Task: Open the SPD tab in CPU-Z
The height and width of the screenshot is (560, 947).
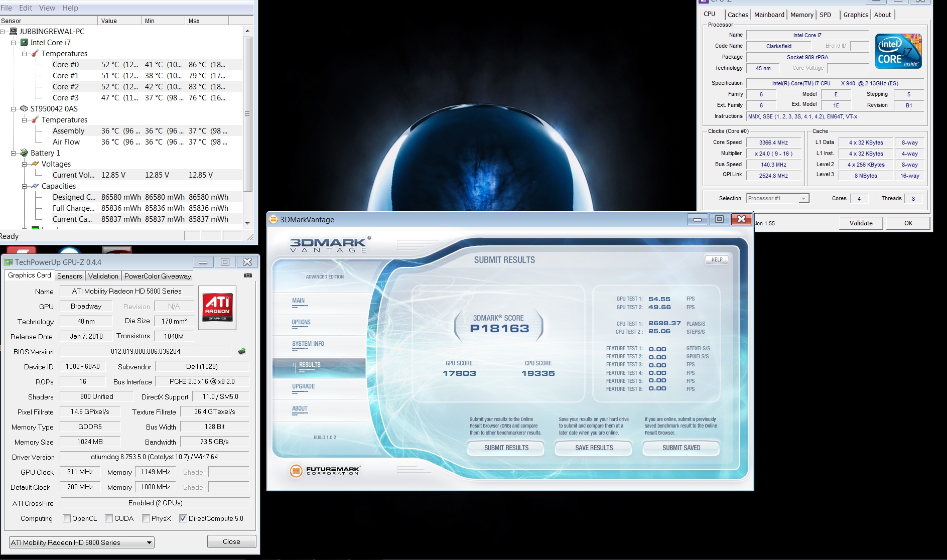Action: tap(825, 15)
